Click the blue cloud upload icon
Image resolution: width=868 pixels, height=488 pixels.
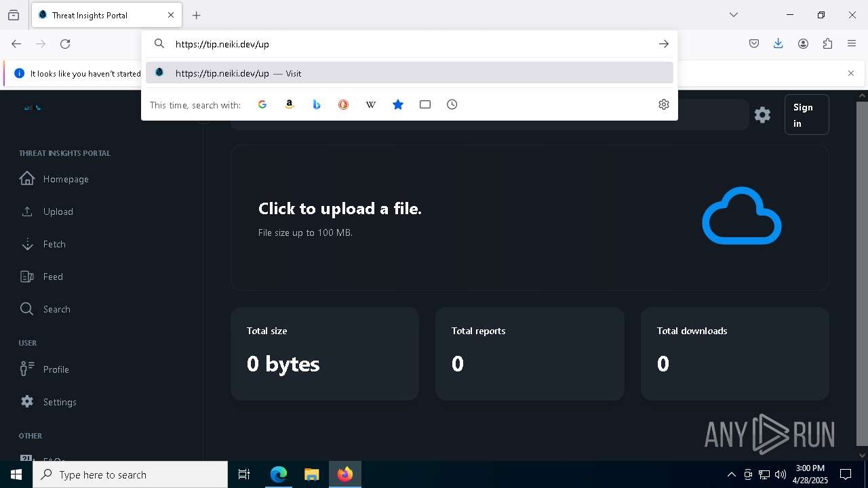click(x=742, y=216)
